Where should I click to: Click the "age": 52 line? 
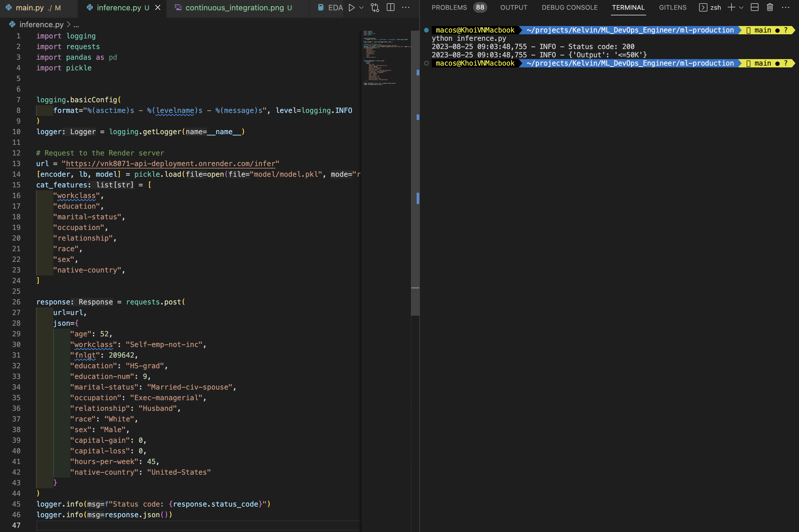coord(91,334)
